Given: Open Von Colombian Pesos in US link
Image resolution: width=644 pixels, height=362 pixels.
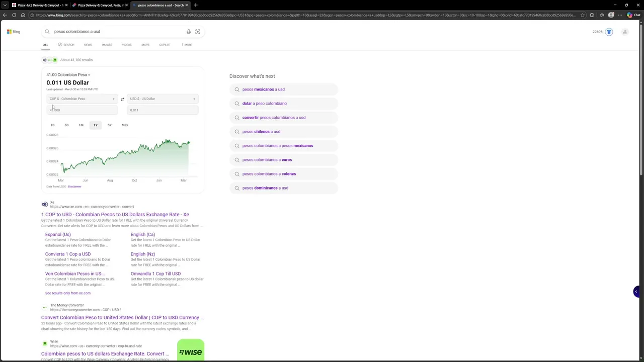Looking at the screenshot, I should pos(75,274).
